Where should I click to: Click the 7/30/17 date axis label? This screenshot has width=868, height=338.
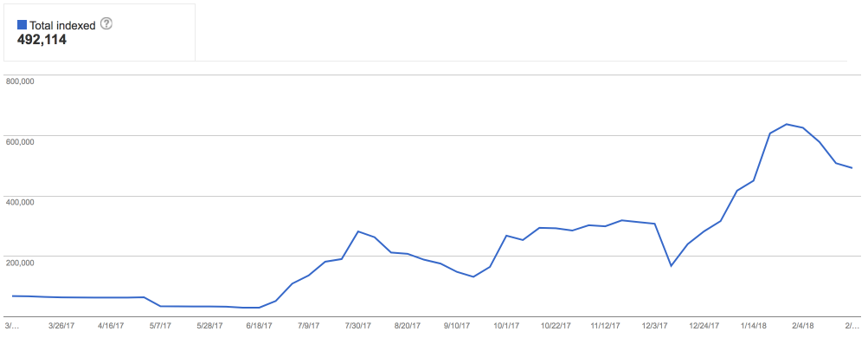pyautogui.click(x=357, y=326)
